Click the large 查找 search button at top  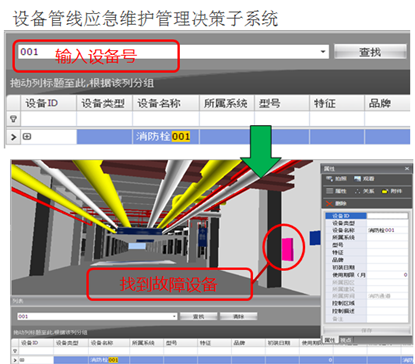(x=370, y=52)
